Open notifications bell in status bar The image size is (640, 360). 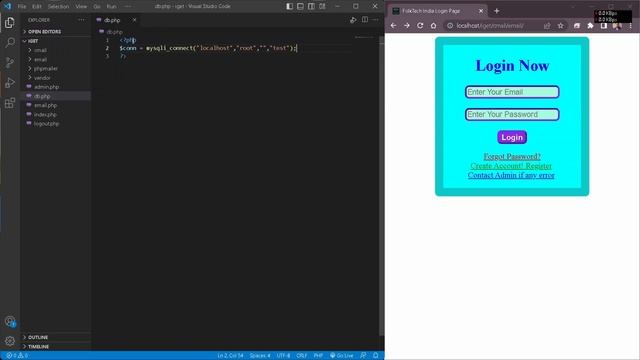(376, 356)
